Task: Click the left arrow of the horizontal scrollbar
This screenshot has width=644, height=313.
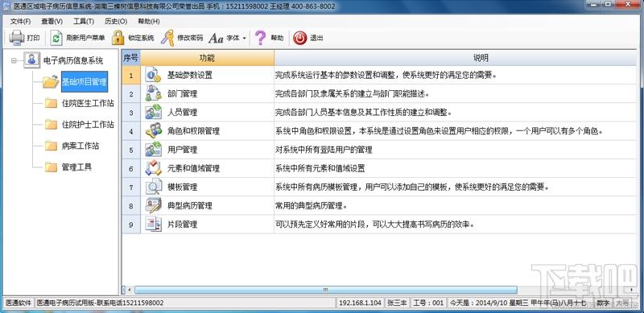Action: coord(130,290)
